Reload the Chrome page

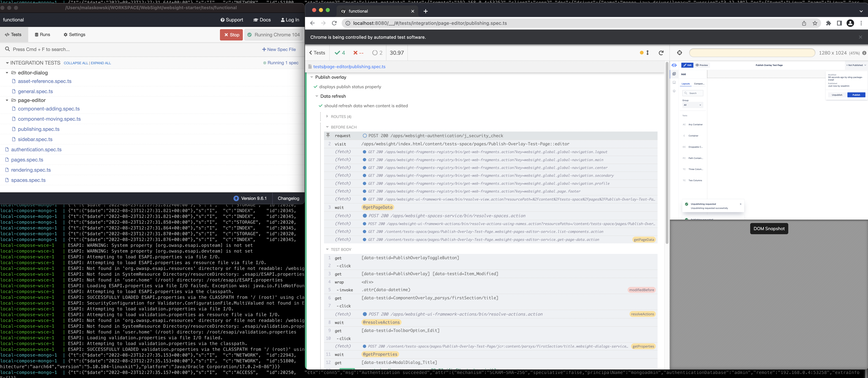[x=334, y=23]
